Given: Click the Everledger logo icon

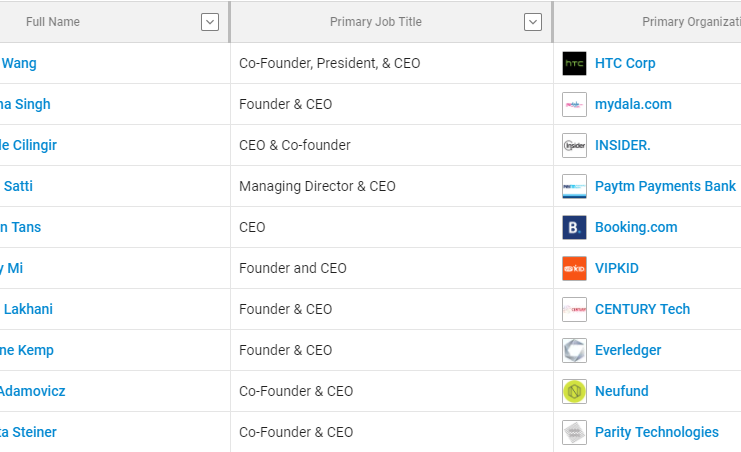Looking at the screenshot, I should pos(574,350).
